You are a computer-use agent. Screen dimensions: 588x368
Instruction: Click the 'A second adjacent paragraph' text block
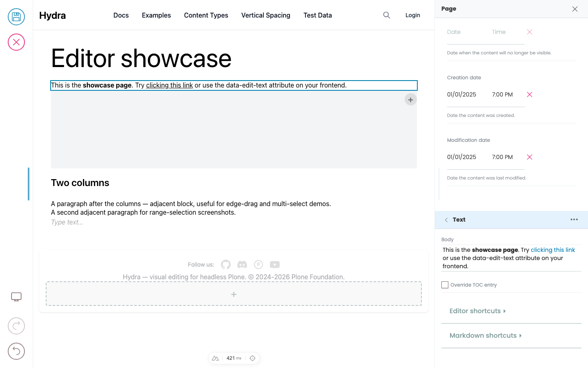143,212
